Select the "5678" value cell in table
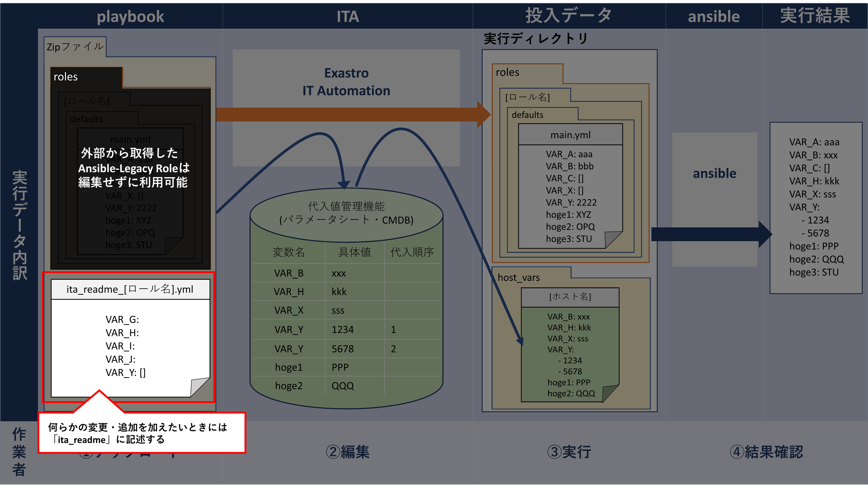This screenshot has width=868, height=488. 343,349
